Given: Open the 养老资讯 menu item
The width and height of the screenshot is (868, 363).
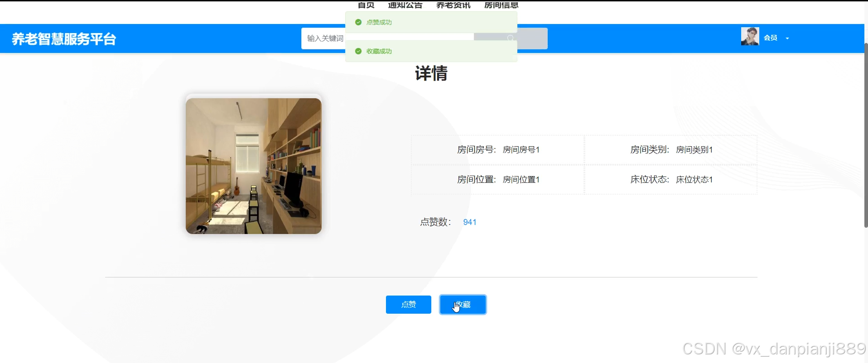Looking at the screenshot, I should click(x=453, y=5).
